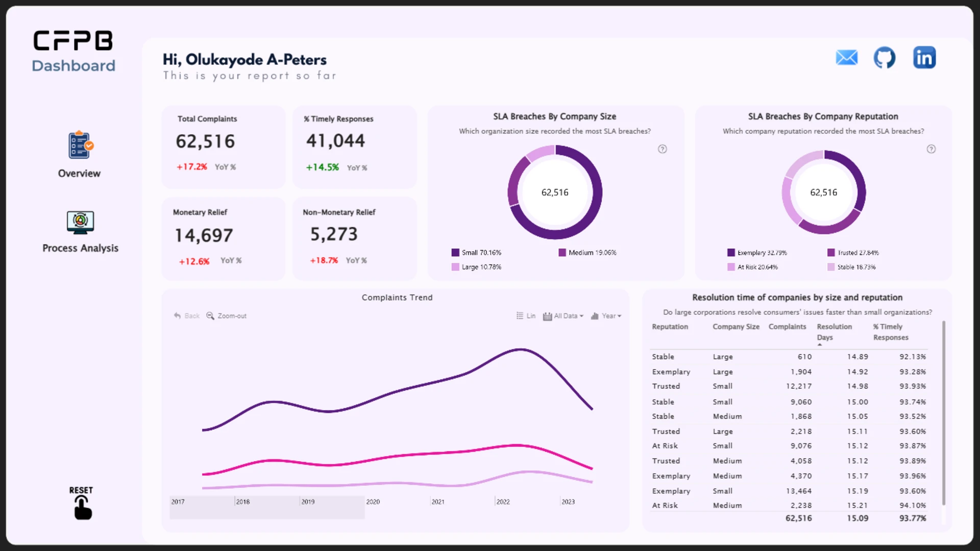Click the 14.89 resolution days cell
Image resolution: width=980 pixels, height=551 pixels.
[857, 357]
